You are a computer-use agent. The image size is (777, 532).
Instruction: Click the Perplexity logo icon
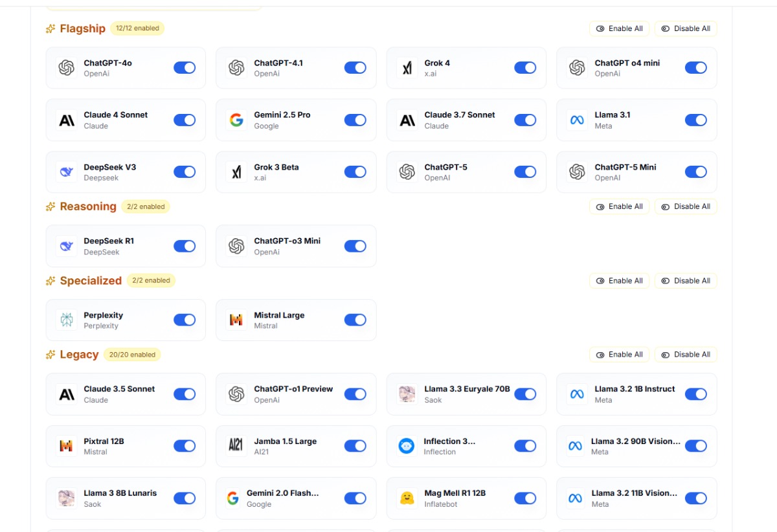[x=66, y=320]
